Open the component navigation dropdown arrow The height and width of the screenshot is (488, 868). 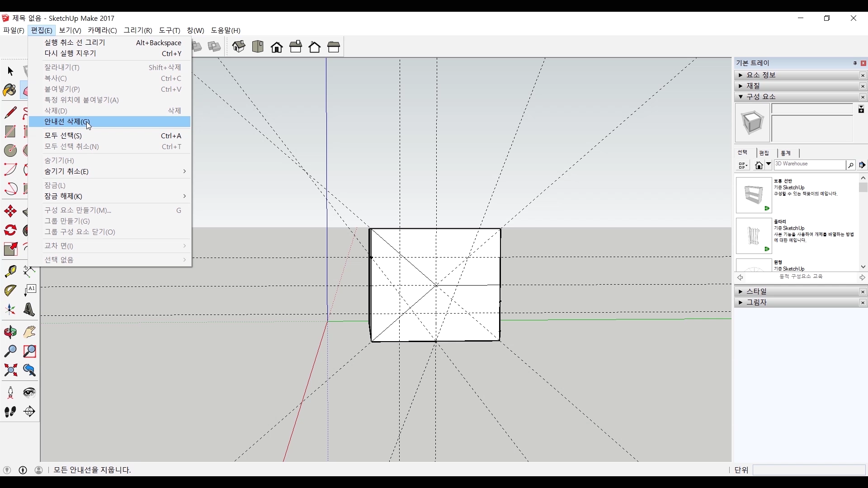[769, 165]
